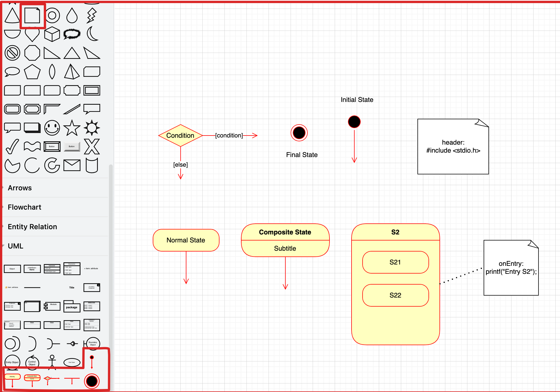
Task: Click the header include stdio note
Action: pos(453,147)
